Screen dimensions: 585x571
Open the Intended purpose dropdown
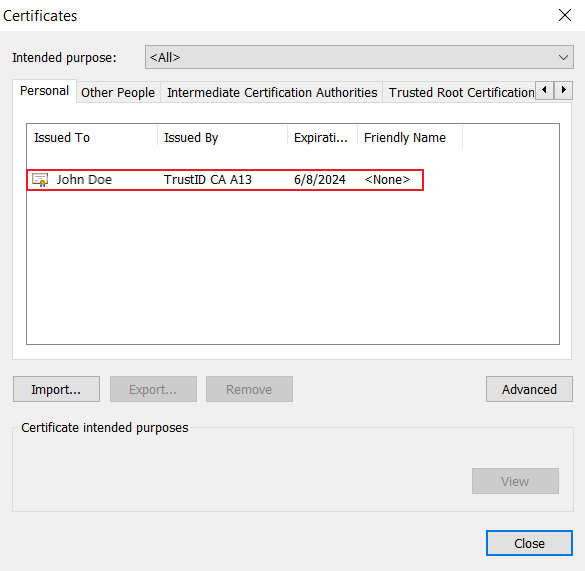pyautogui.click(x=359, y=57)
